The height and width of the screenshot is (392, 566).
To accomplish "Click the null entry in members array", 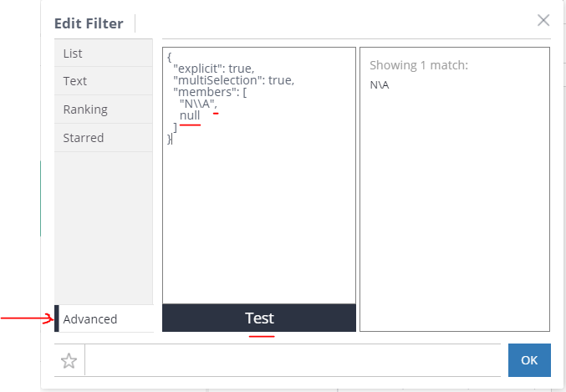I will coord(190,115).
